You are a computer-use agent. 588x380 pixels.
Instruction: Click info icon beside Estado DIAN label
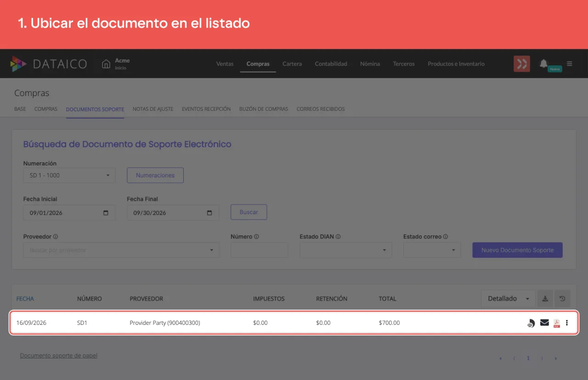(338, 237)
